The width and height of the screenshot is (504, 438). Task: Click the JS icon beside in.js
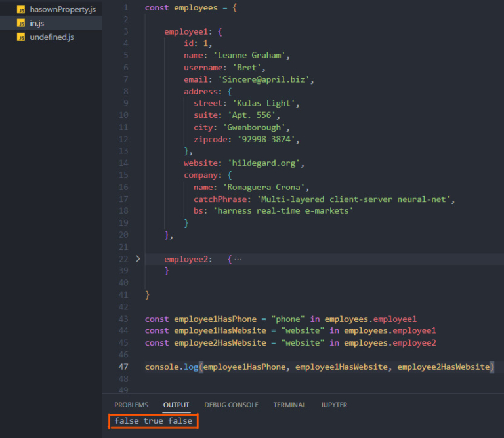[21, 24]
